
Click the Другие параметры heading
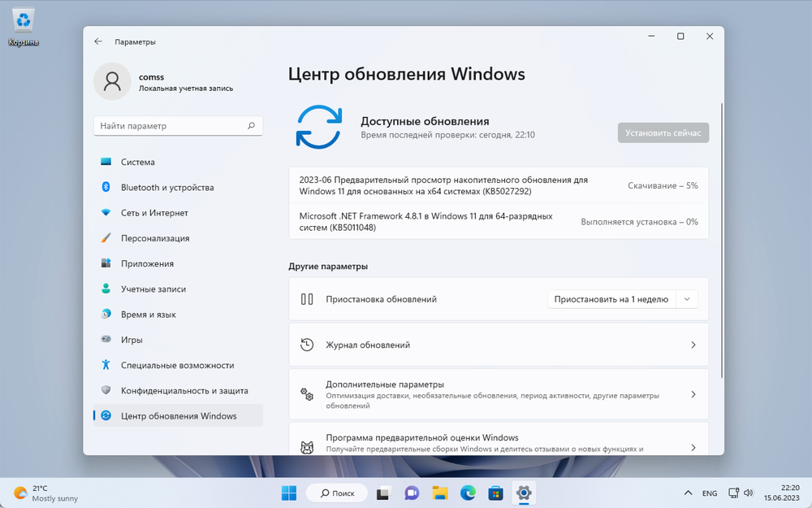[x=328, y=266]
